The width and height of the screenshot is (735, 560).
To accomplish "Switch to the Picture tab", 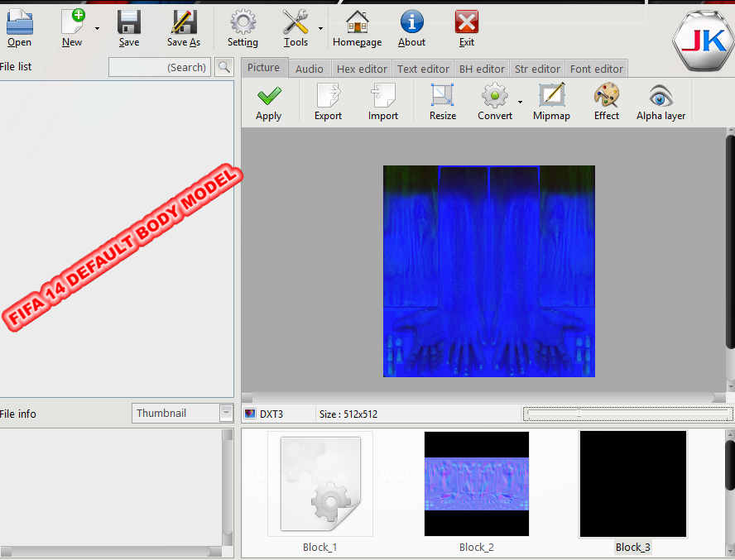I will click(x=263, y=68).
